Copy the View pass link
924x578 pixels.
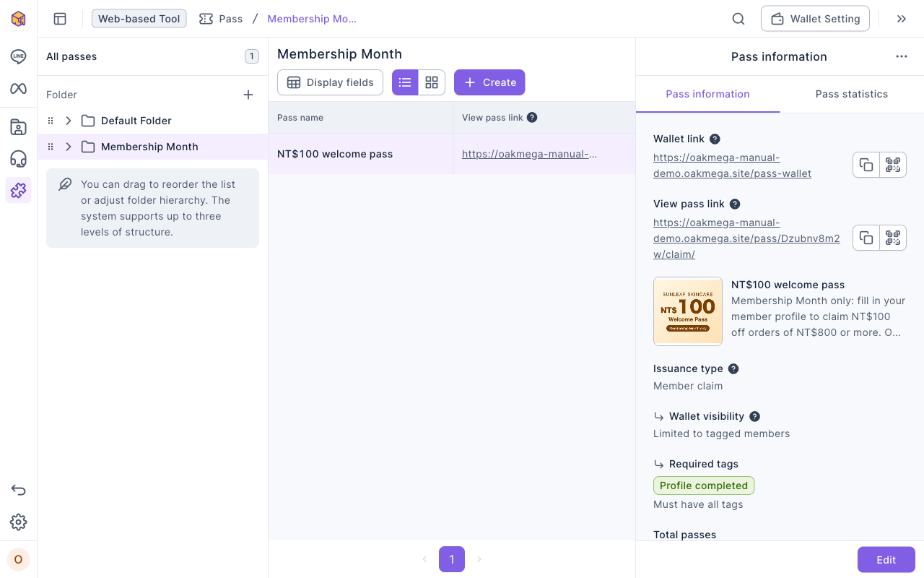(x=866, y=238)
